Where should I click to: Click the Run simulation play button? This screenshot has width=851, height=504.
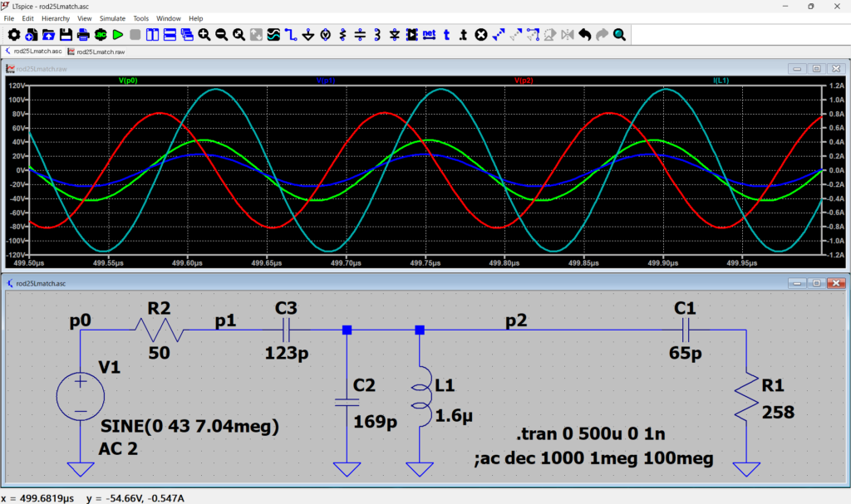pos(117,35)
